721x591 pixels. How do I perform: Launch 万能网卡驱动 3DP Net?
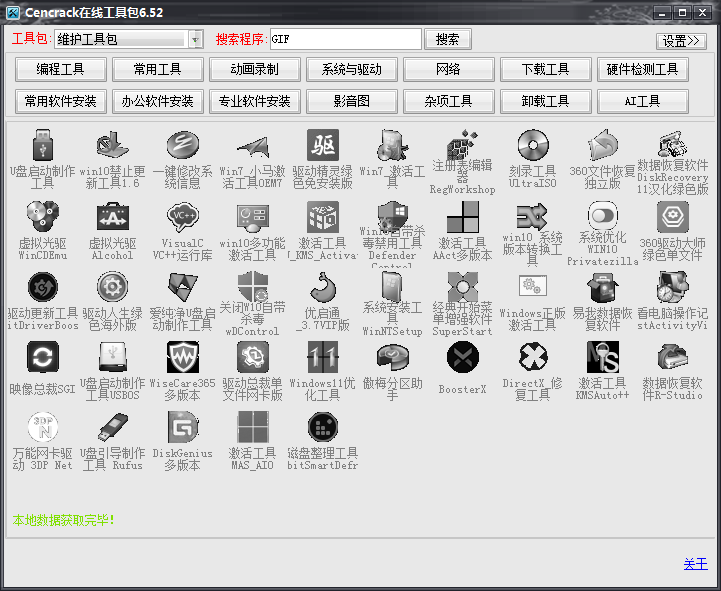click(42, 427)
